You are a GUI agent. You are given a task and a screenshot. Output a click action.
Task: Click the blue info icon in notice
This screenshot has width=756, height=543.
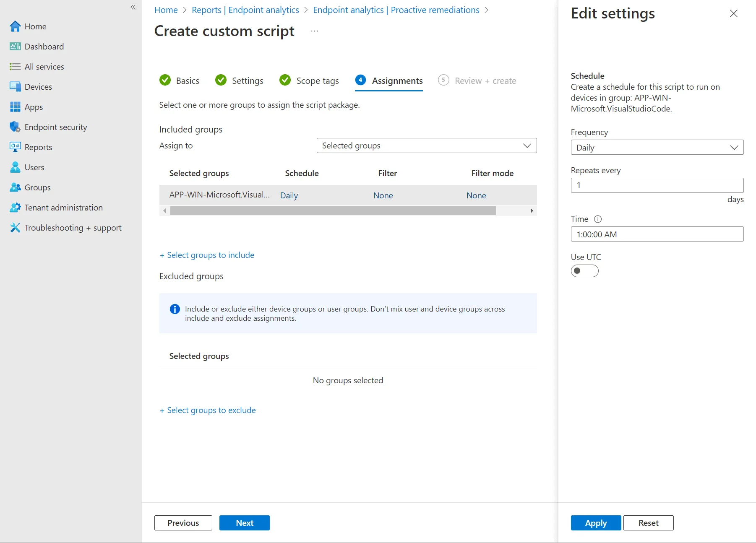click(x=175, y=309)
